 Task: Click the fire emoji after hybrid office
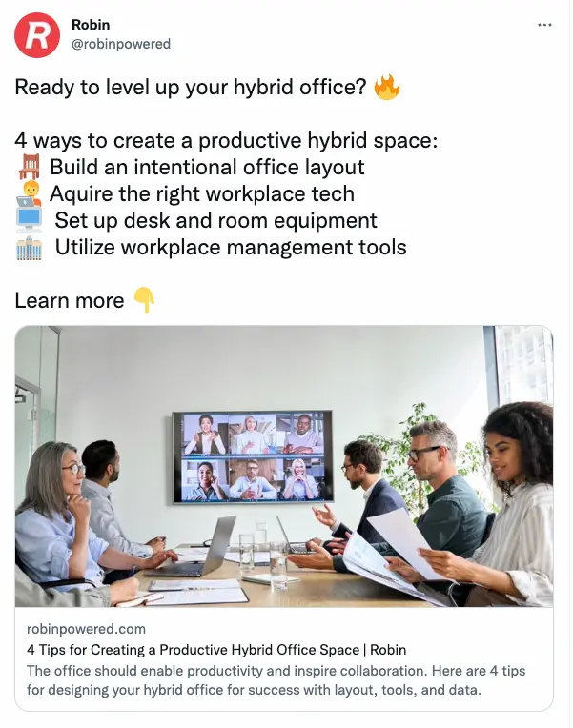387,88
